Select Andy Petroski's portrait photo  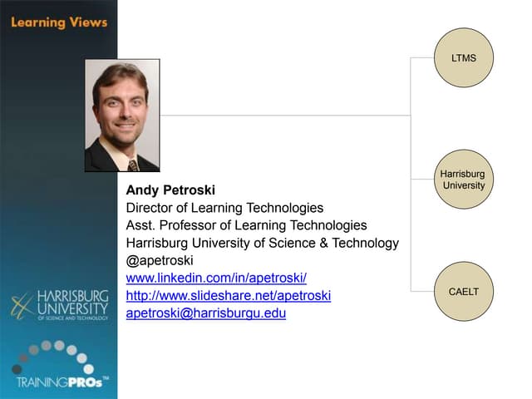click(122, 116)
